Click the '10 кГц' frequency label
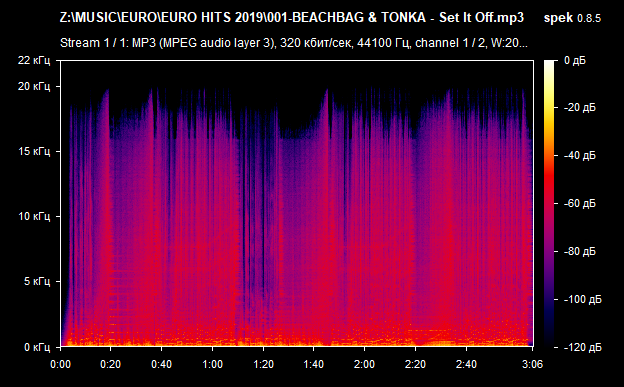This screenshot has width=624, height=387. pyautogui.click(x=34, y=216)
